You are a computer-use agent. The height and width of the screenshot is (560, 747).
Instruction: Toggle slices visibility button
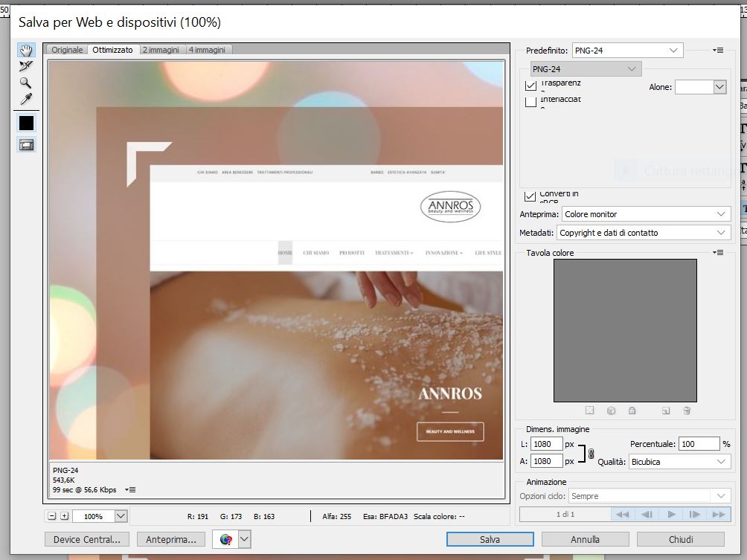point(26,145)
